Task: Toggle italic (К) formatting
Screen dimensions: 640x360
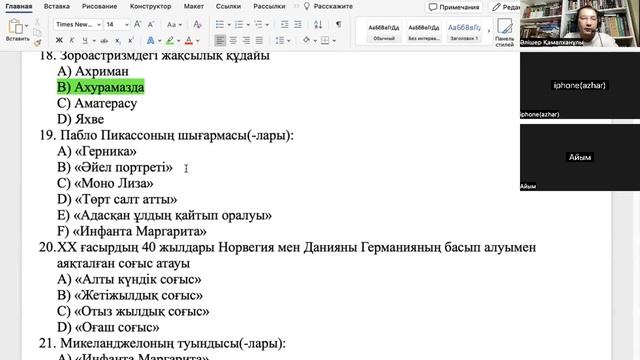Action: [x=72, y=40]
